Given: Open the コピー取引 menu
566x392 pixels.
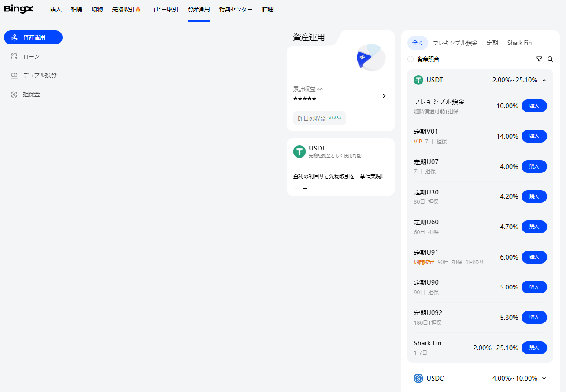Looking at the screenshot, I should [x=164, y=9].
